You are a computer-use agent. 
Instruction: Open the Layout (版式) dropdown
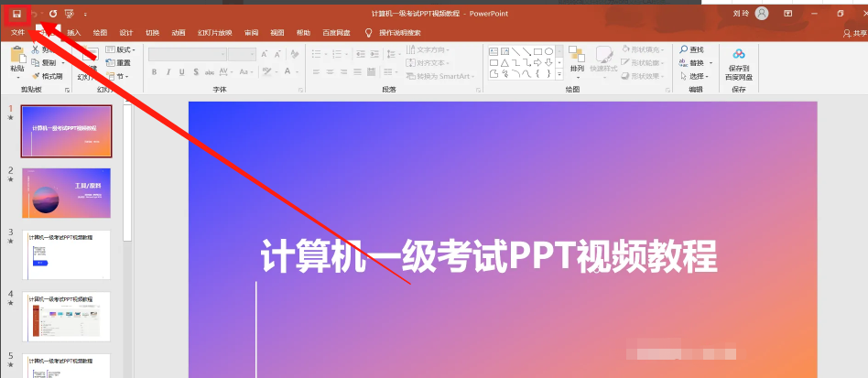pos(121,49)
